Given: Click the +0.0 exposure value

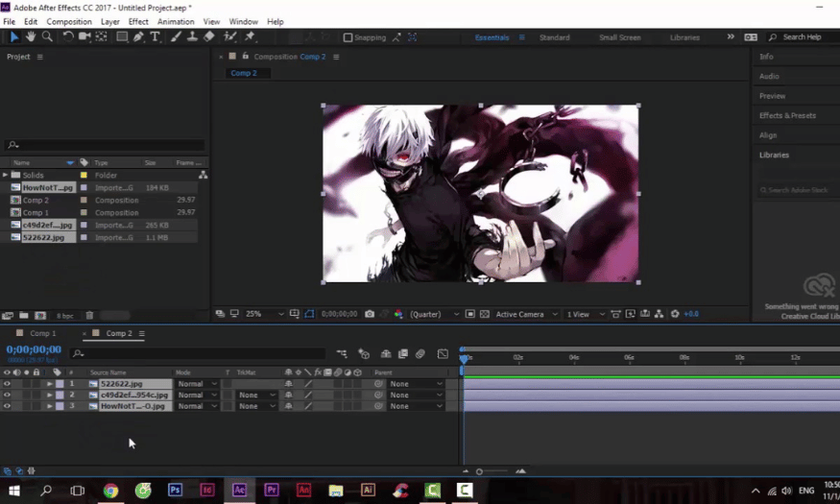Looking at the screenshot, I should pos(691,314).
